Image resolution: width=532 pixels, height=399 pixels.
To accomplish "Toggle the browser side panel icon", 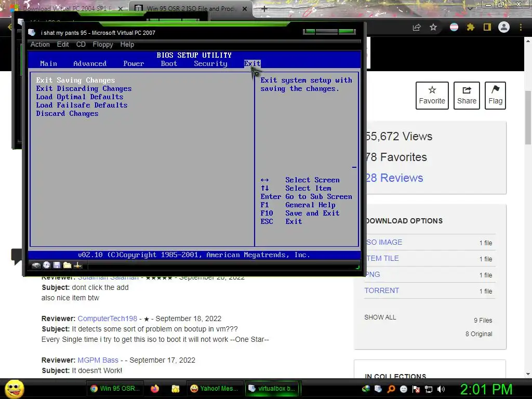I will pyautogui.click(x=487, y=27).
